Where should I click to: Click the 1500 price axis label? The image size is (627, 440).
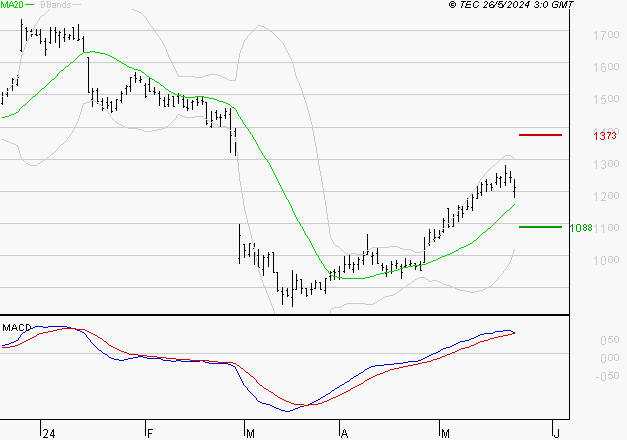[606, 99]
